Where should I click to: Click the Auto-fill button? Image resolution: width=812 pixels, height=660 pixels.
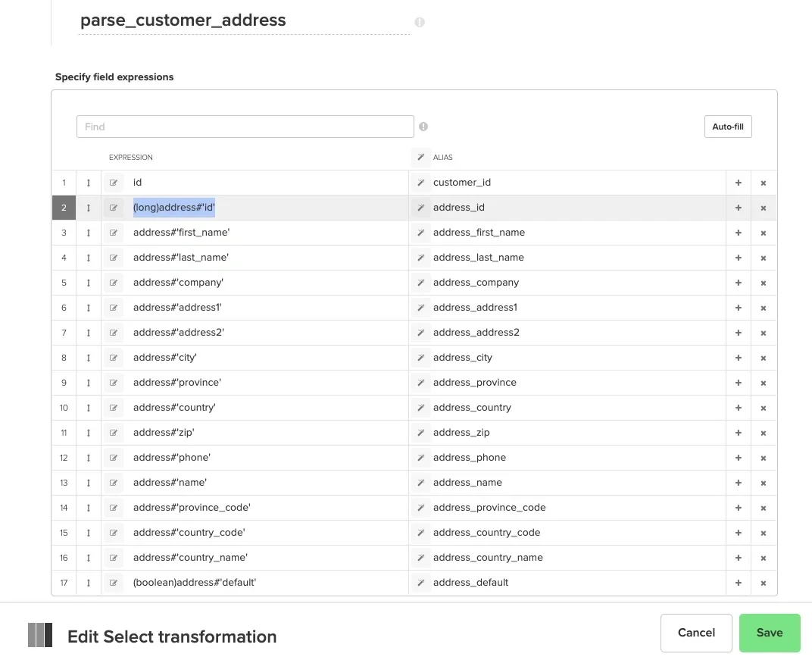[727, 127]
